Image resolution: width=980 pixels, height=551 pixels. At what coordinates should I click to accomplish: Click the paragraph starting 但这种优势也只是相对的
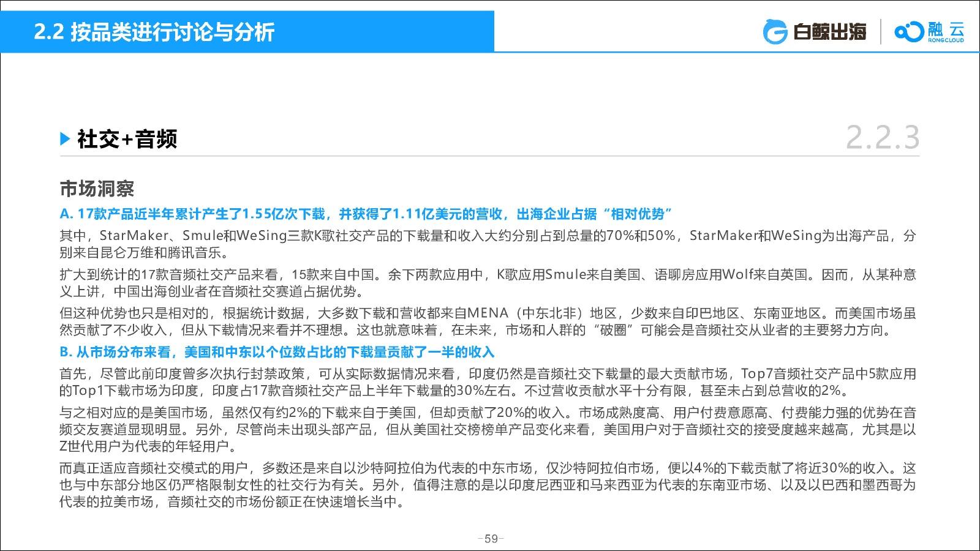click(488, 322)
